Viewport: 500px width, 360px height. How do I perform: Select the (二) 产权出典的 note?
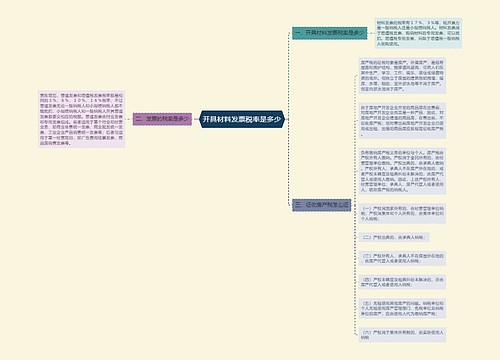click(x=394, y=237)
